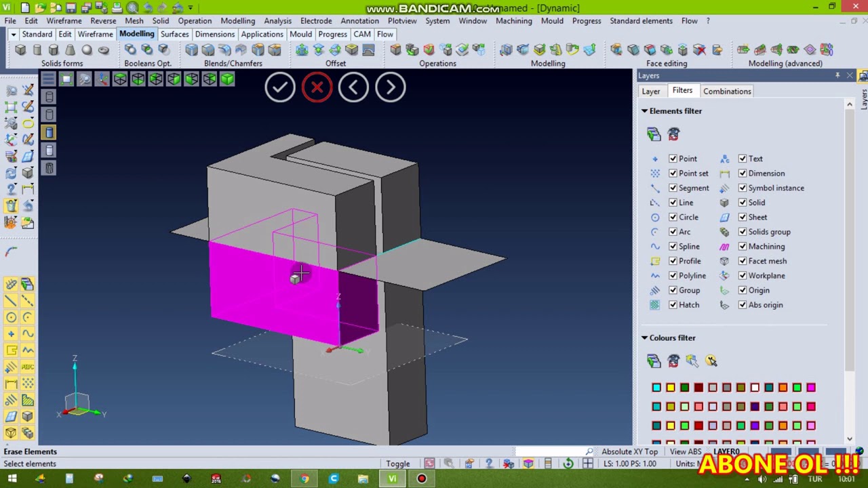Select the sphere solid form icon

tap(87, 49)
